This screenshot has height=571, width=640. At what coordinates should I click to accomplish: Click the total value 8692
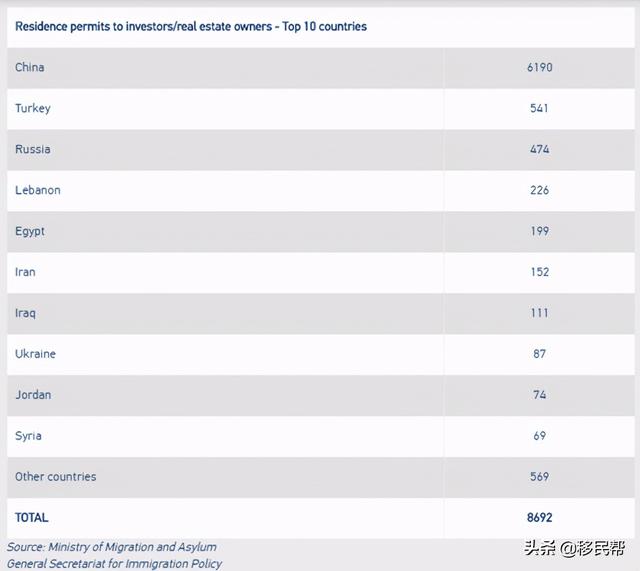(x=540, y=518)
